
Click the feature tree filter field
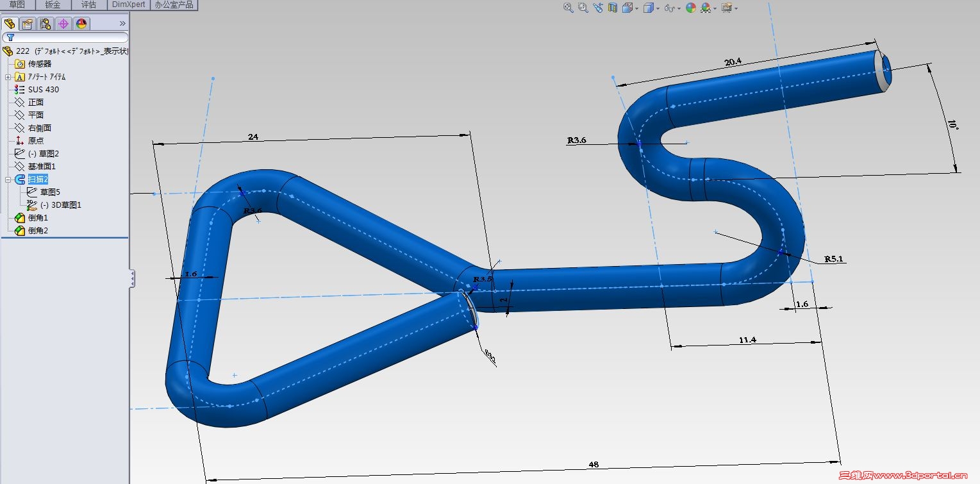pos(65,38)
